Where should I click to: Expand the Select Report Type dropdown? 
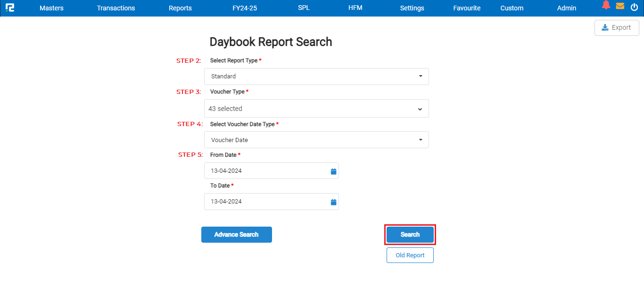(x=316, y=76)
